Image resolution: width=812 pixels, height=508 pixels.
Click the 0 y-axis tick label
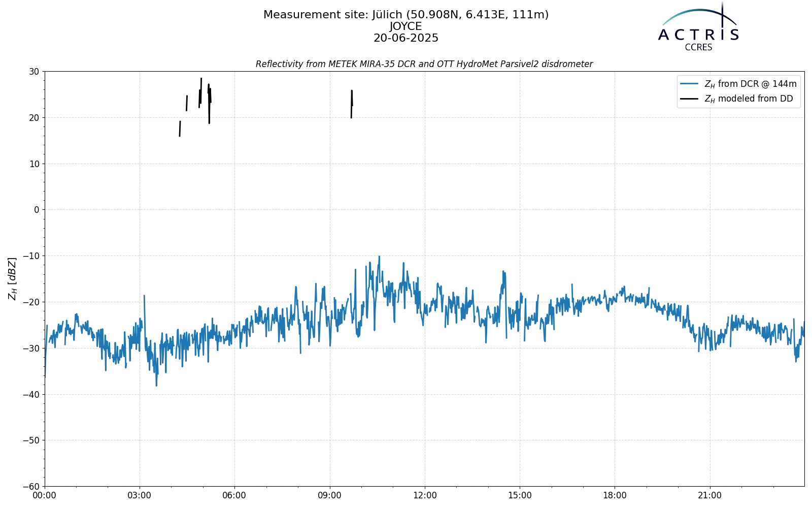click(37, 210)
